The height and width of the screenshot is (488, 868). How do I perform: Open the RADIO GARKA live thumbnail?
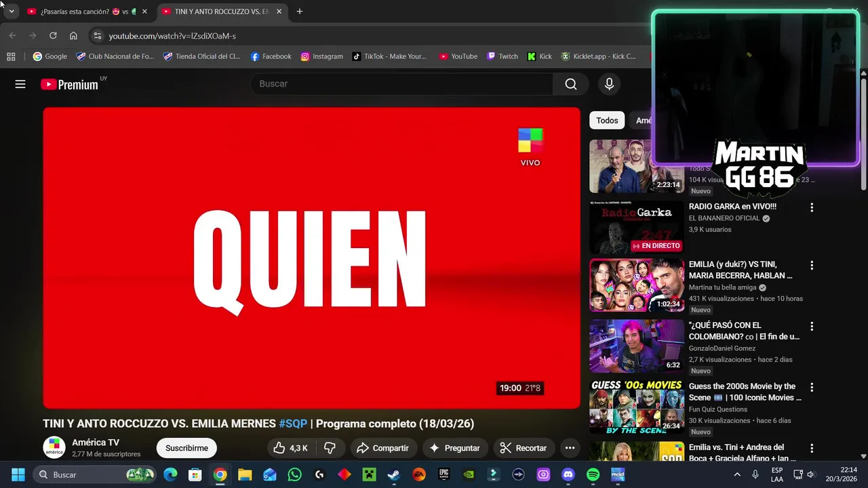[637, 227]
